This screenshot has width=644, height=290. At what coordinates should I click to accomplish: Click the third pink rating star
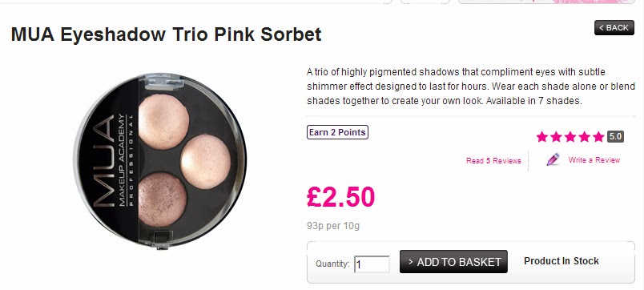(570, 137)
